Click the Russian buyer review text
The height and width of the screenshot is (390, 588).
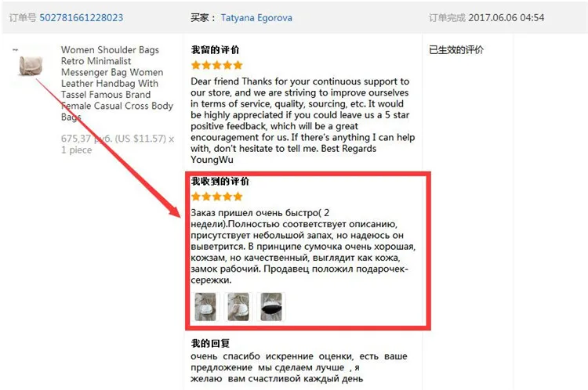click(x=303, y=247)
